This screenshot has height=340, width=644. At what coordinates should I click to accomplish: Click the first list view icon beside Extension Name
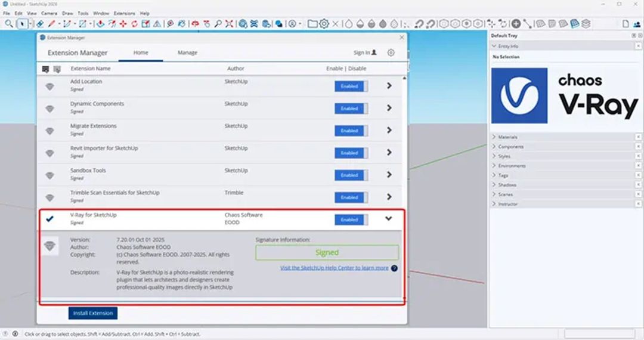45,69
